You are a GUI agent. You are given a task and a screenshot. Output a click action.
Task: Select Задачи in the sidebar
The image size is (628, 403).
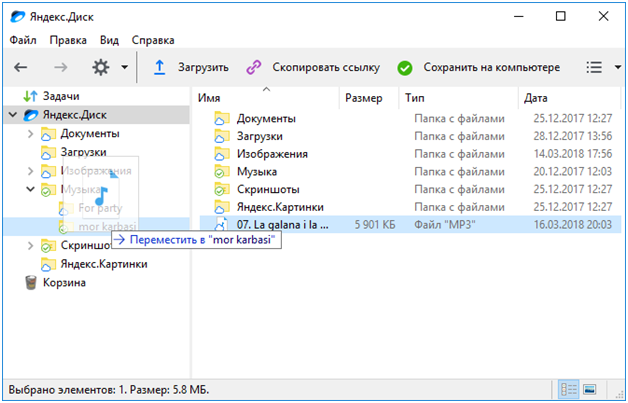(x=61, y=96)
